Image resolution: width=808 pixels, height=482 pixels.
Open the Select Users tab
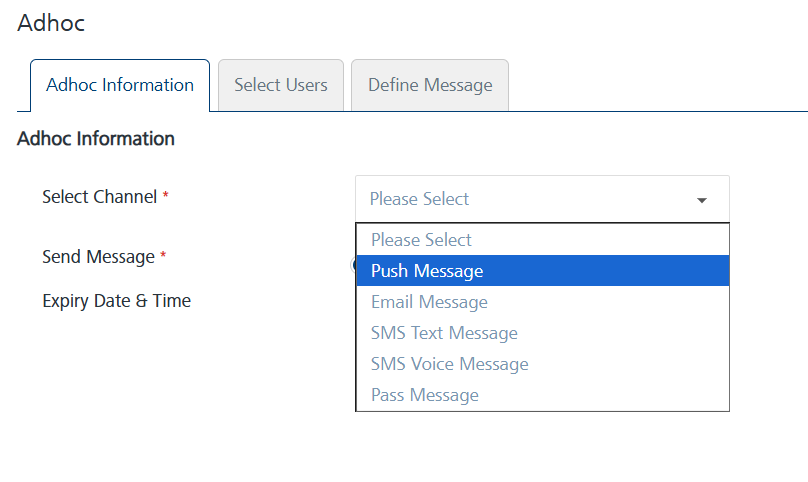point(280,85)
